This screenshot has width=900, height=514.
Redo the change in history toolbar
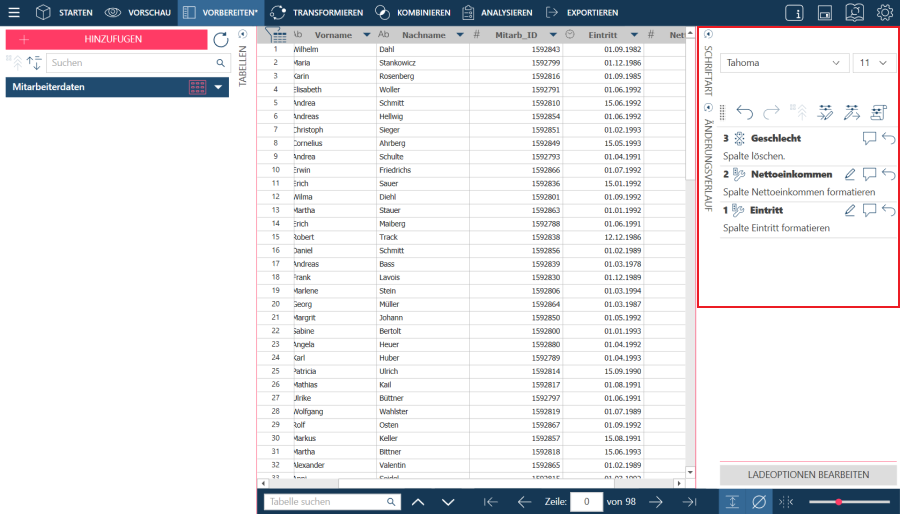click(771, 112)
